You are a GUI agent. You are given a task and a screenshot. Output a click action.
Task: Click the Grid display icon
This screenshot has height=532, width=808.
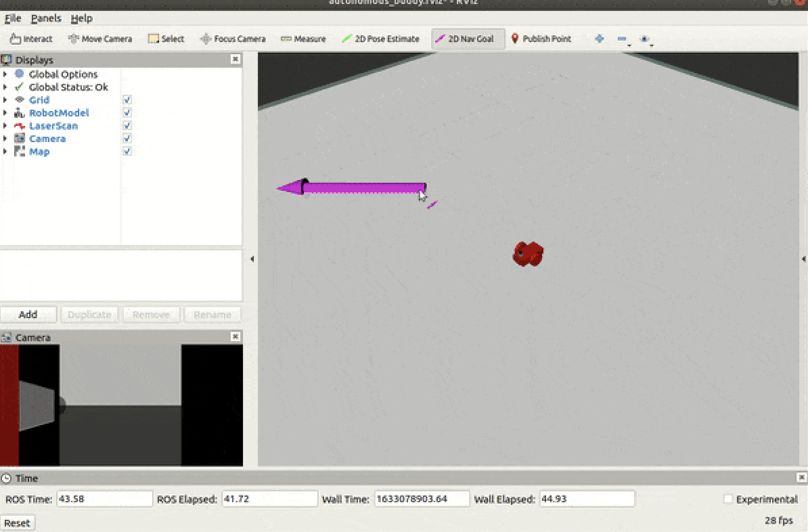(20, 99)
